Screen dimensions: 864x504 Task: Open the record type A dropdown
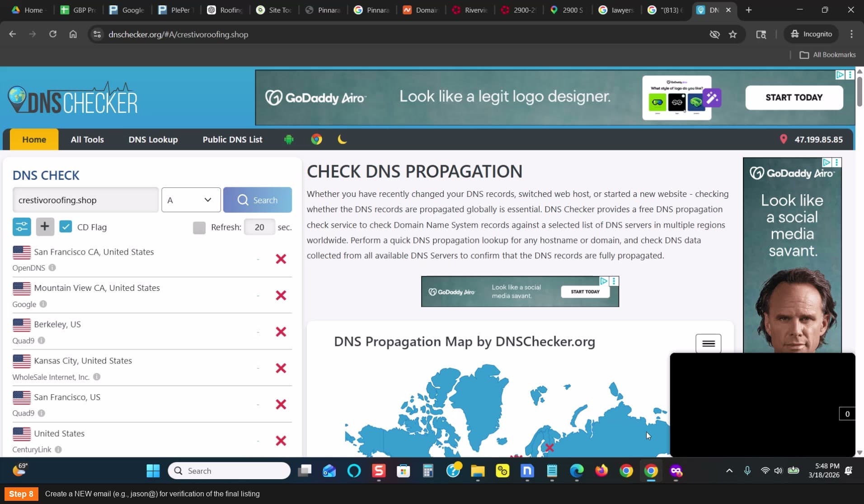(191, 200)
